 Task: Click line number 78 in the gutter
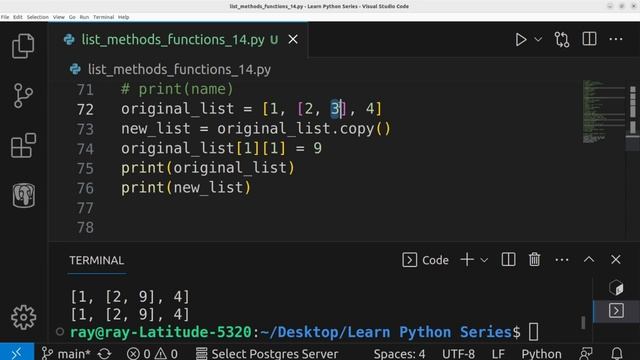[x=85, y=228]
